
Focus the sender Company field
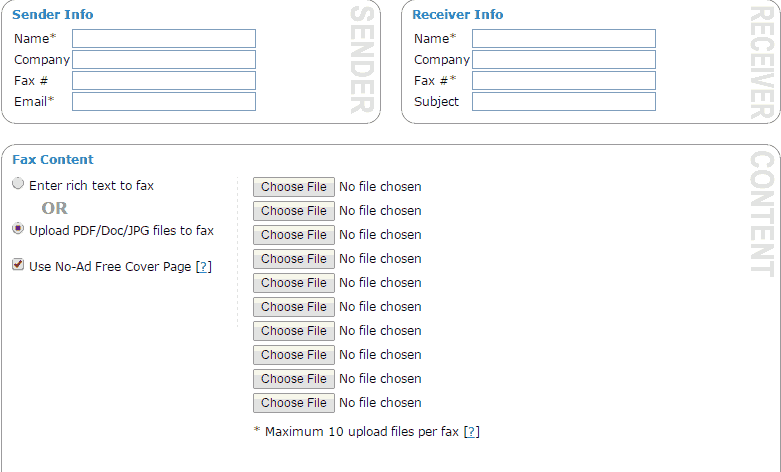coord(164,59)
